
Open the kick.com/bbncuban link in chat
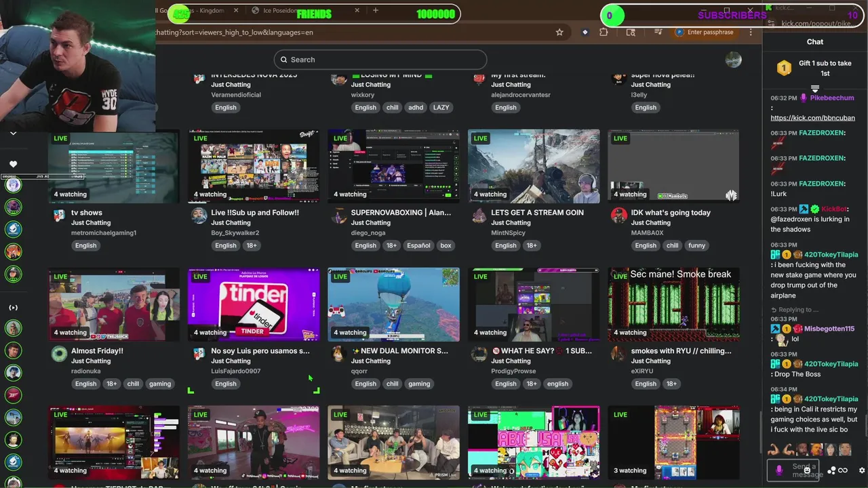[812, 118]
